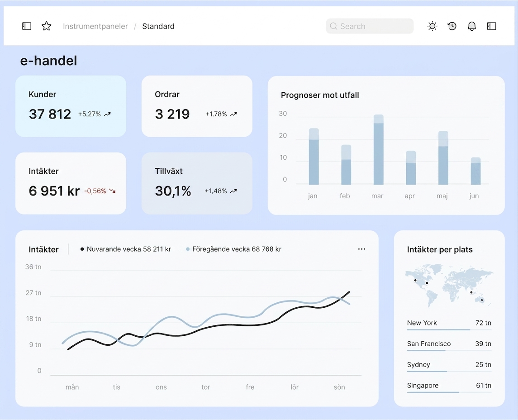The width and height of the screenshot is (518, 420).
Task: Click the +5,27% change value
Action: pyautogui.click(x=89, y=114)
